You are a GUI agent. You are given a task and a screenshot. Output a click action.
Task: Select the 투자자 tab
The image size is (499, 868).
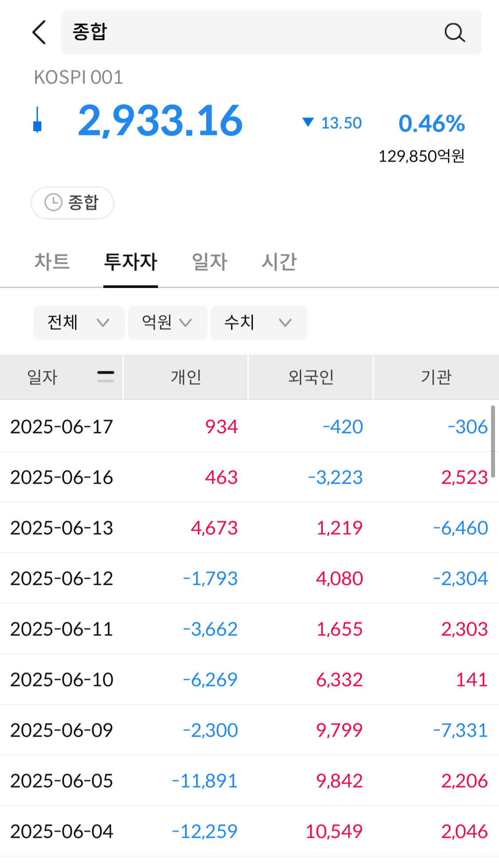coord(130,261)
